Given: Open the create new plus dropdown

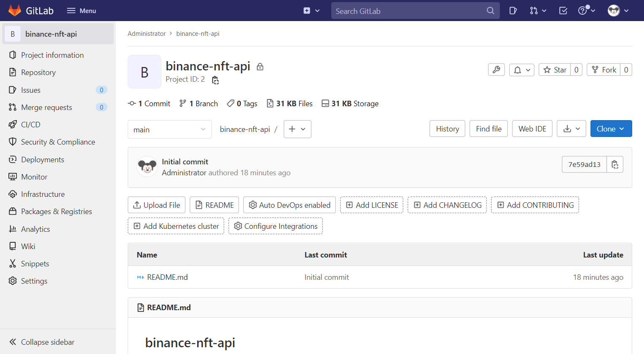Looking at the screenshot, I should (311, 11).
